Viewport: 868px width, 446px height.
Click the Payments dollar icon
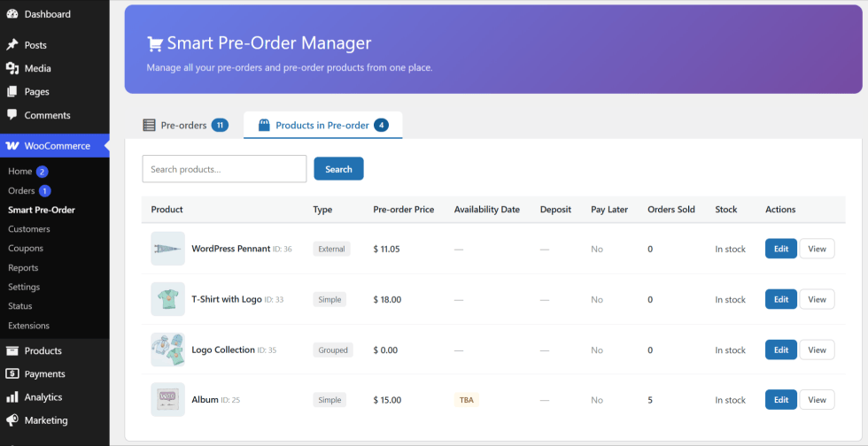(x=12, y=373)
